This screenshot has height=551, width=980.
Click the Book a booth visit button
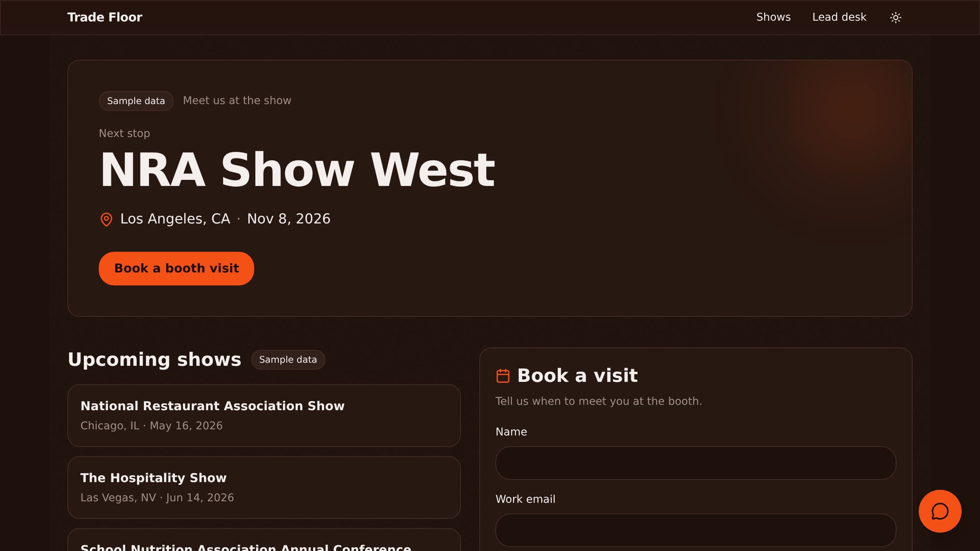[176, 268]
